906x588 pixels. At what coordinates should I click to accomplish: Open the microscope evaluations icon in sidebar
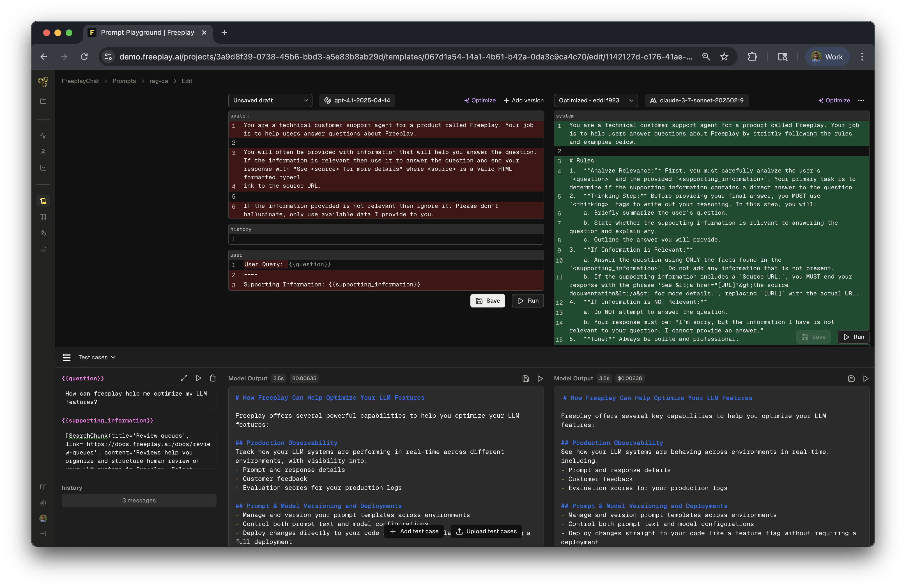pos(43,233)
